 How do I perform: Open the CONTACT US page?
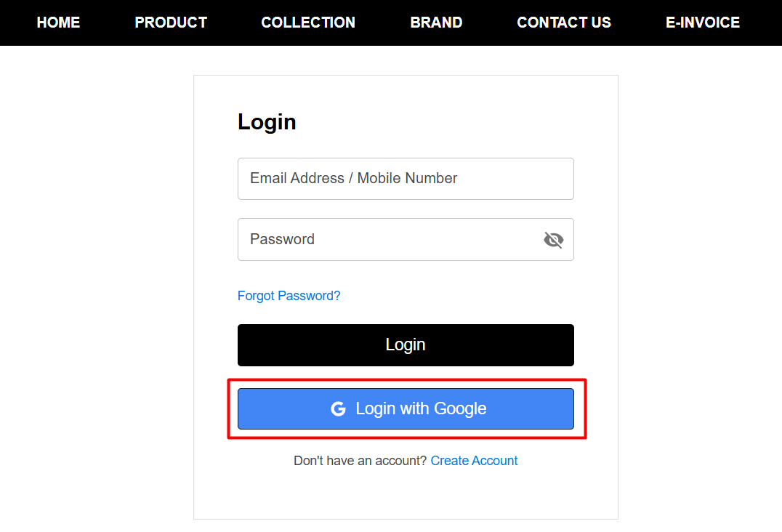[x=564, y=22]
